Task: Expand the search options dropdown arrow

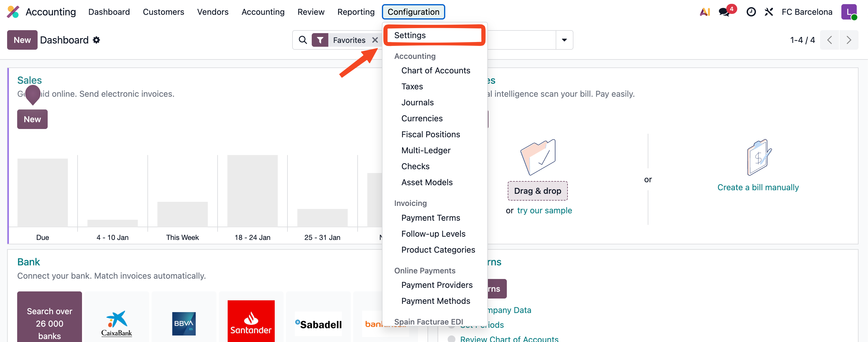Action: (564, 40)
